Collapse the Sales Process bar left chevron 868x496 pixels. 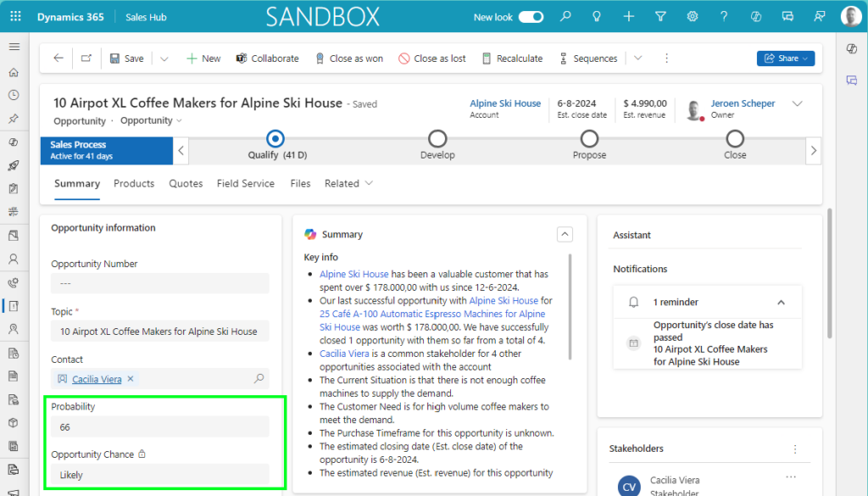181,151
